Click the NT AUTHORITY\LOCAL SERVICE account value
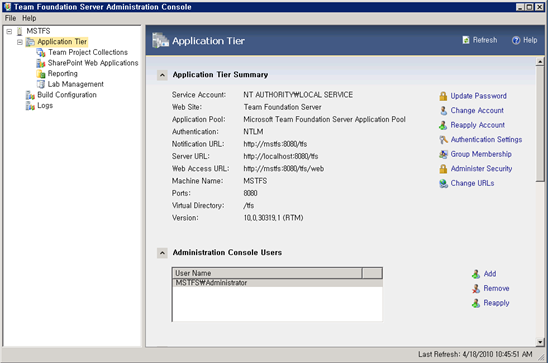The height and width of the screenshot is (363, 548). pyautogui.click(x=298, y=95)
